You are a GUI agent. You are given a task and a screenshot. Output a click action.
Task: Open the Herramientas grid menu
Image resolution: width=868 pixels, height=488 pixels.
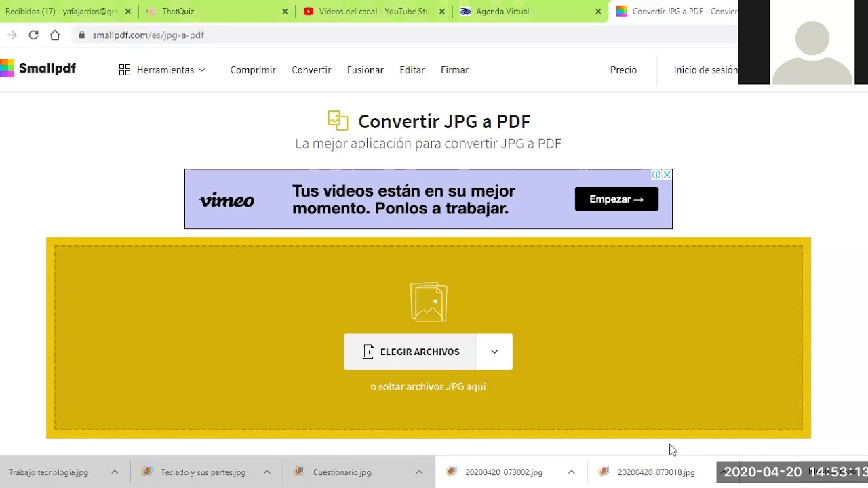tap(163, 70)
